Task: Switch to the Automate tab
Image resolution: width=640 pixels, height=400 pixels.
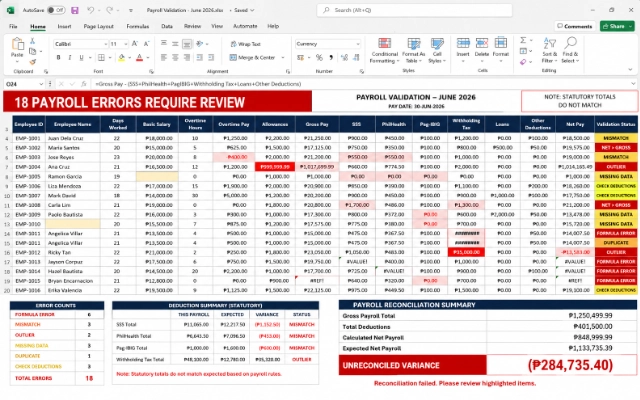Action: (245, 26)
